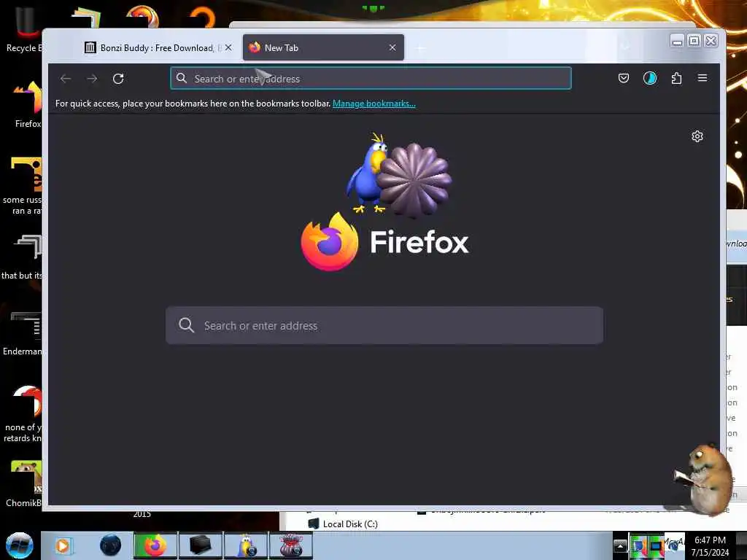The width and height of the screenshot is (747, 560).
Task: Open a new tab with the plus button
Action: pyautogui.click(x=420, y=48)
